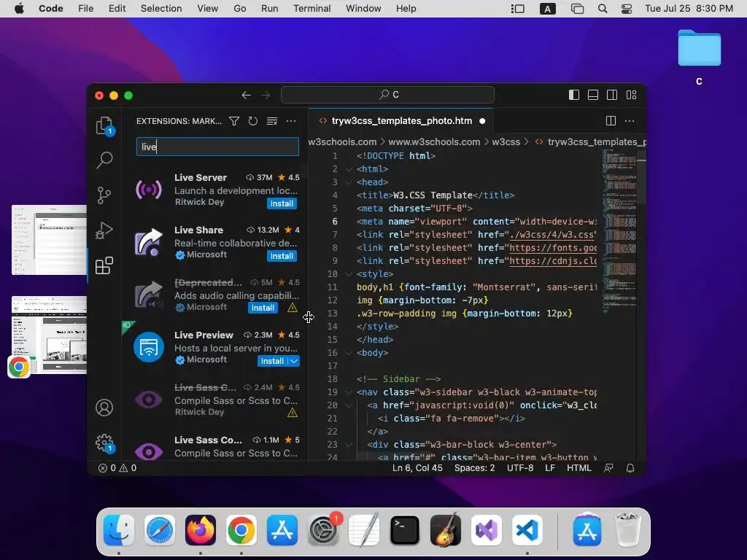Install the Live Share extension
This screenshot has height=560, width=747.
[282, 256]
